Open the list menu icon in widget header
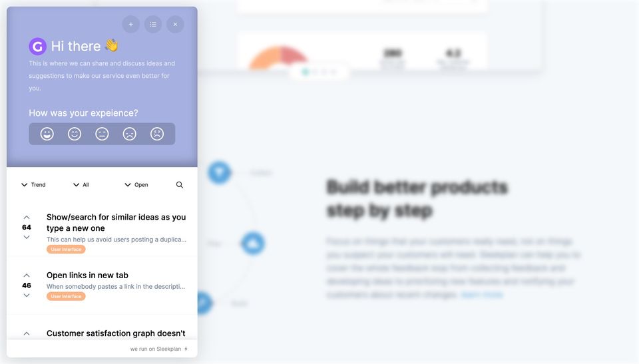Viewport: 639px width, 364px height. coord(153,25)
